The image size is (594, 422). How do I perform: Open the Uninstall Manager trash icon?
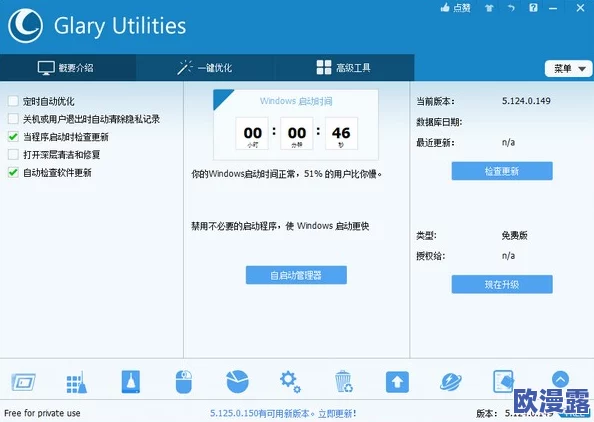[344, 381]
